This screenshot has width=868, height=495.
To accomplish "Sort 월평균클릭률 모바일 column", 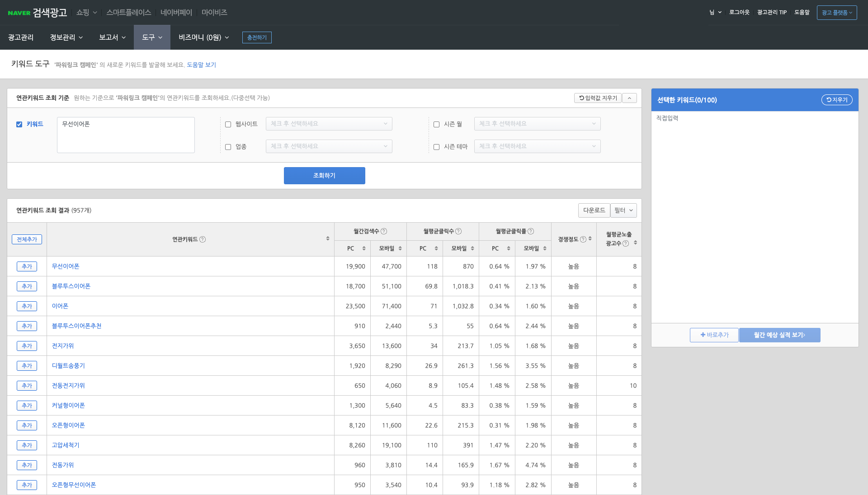I will pos(545,248).
